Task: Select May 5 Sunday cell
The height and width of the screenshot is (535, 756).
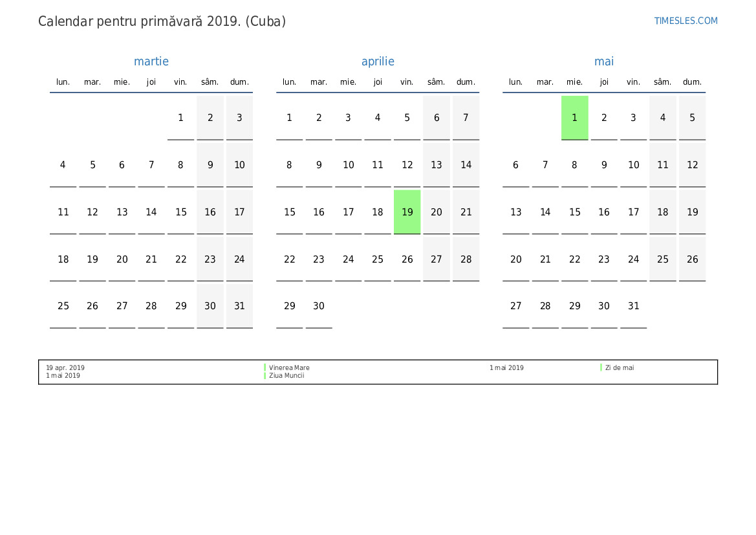Action: (692, 118)
